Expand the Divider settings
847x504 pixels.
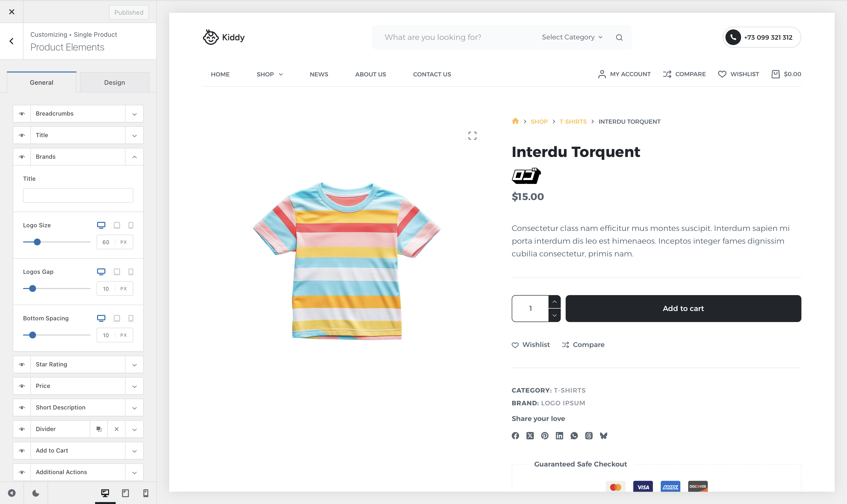tap(134, 429)
